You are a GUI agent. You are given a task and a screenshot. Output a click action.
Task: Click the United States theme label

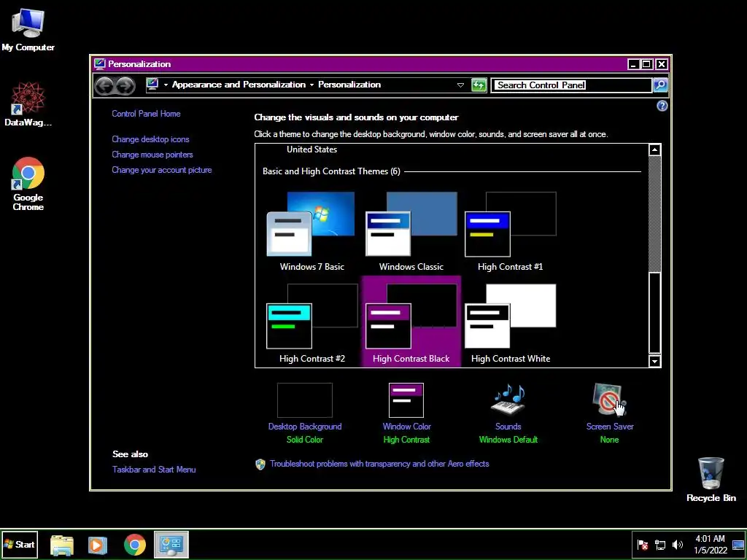311,149
